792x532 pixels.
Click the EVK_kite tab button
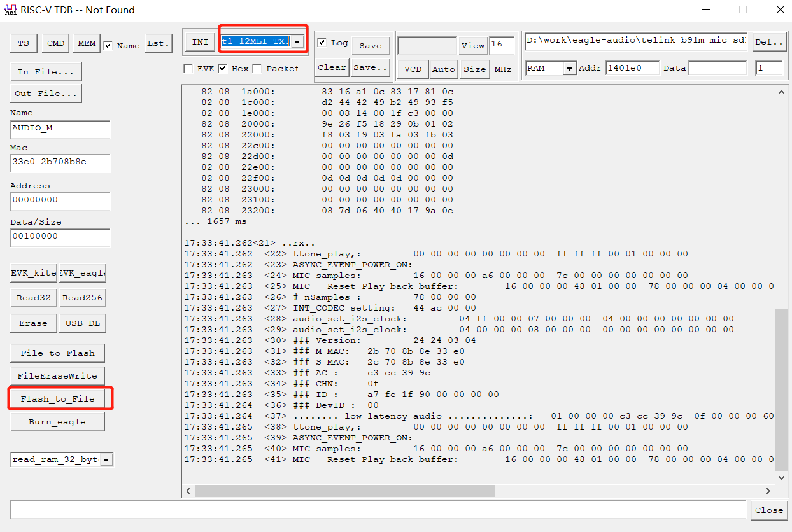pyautogui.click(x=33, y=273)
